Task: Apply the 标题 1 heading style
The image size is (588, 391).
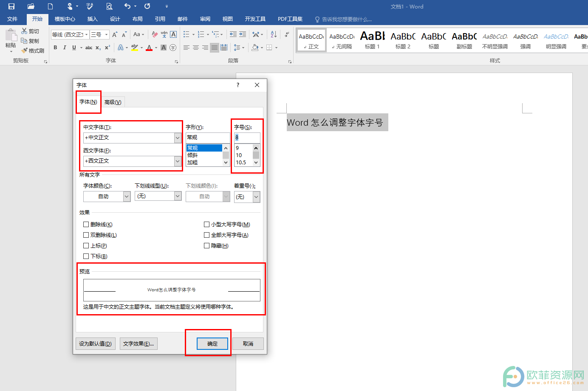Action: click(x=372, y=40)
